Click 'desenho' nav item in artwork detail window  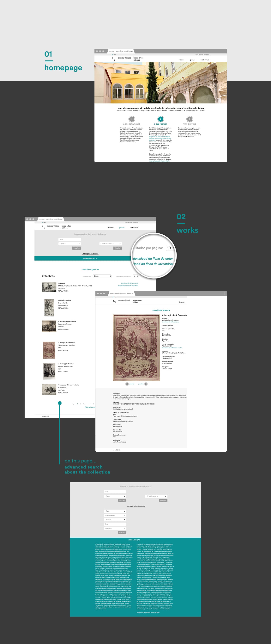point(182,302)
